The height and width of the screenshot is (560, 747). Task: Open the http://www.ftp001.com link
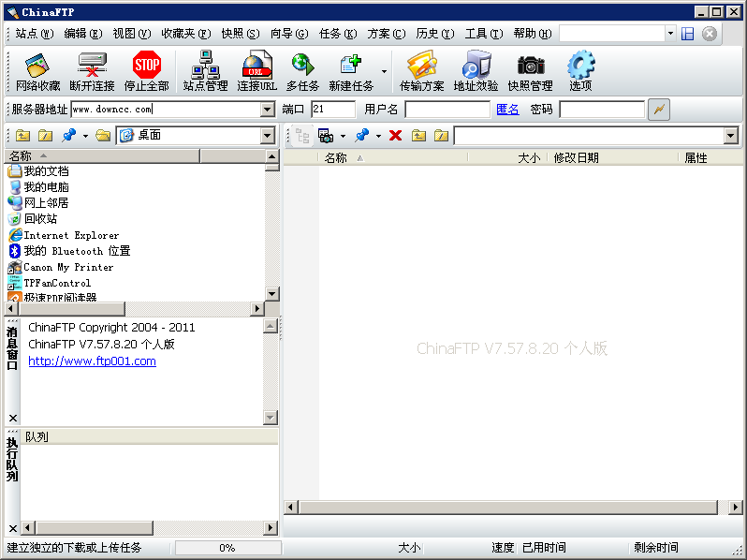[92, 361]
